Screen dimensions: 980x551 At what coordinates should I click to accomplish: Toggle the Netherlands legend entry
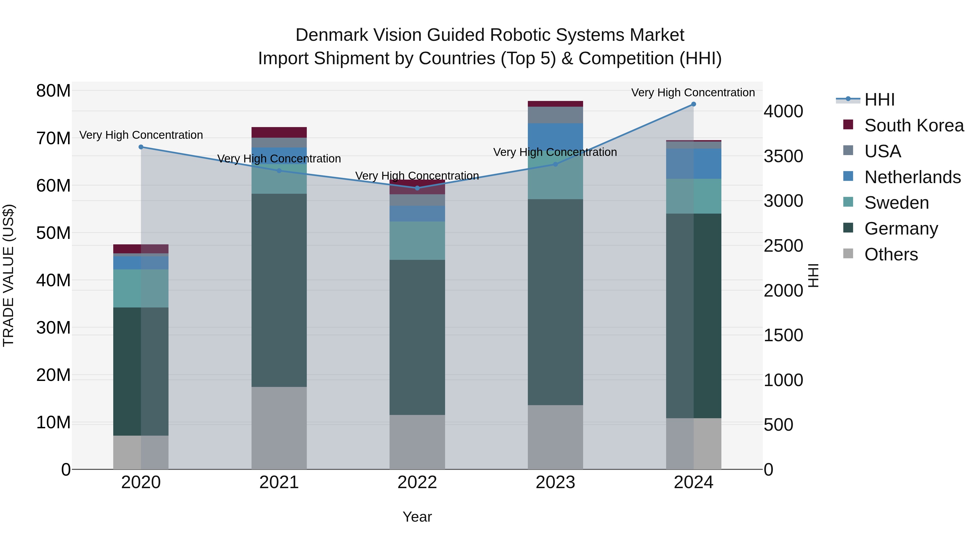(902, 177)
